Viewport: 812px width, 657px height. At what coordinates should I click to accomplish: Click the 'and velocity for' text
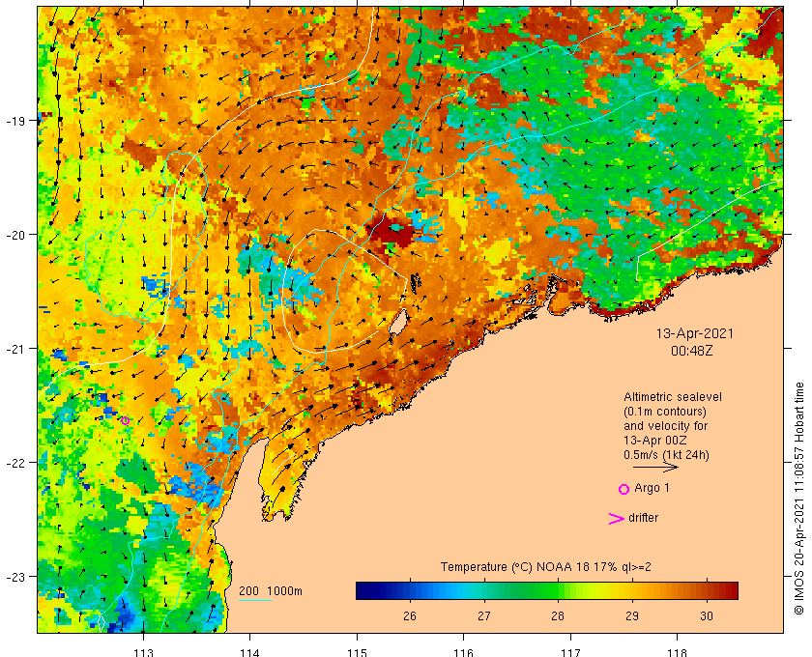[665, 426]
